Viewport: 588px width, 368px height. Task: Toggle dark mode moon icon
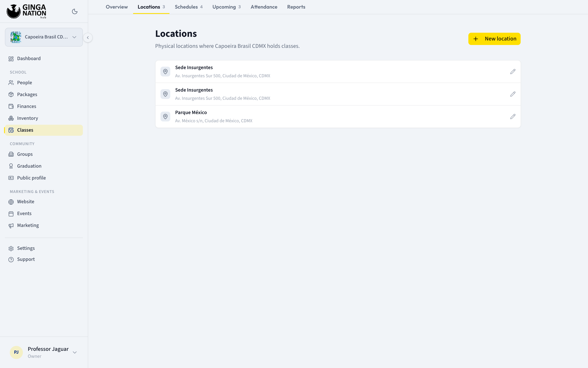click(x=75, y=11)
